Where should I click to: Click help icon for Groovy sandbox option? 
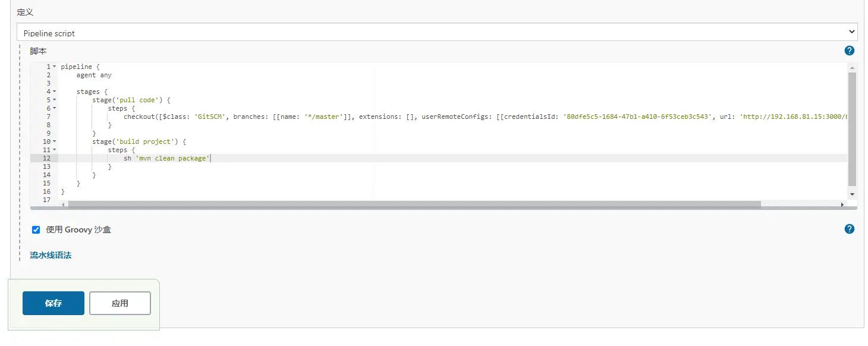click(850, 229)
